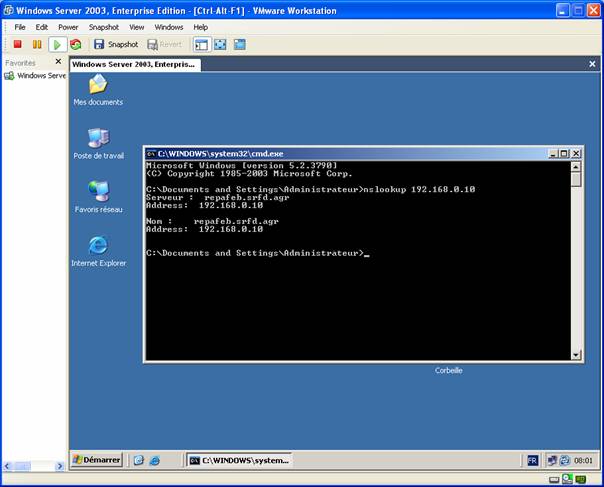The height and width of the screenshot is (487, 604).
Task: Click the nslookup 192.168.0.10 command text
Action: coord(419,189)
